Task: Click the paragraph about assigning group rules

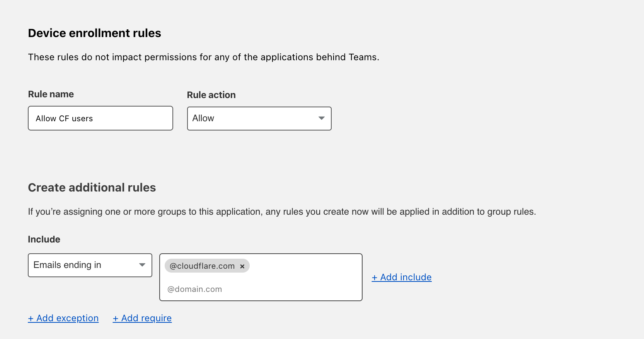Action: [282, 212]
